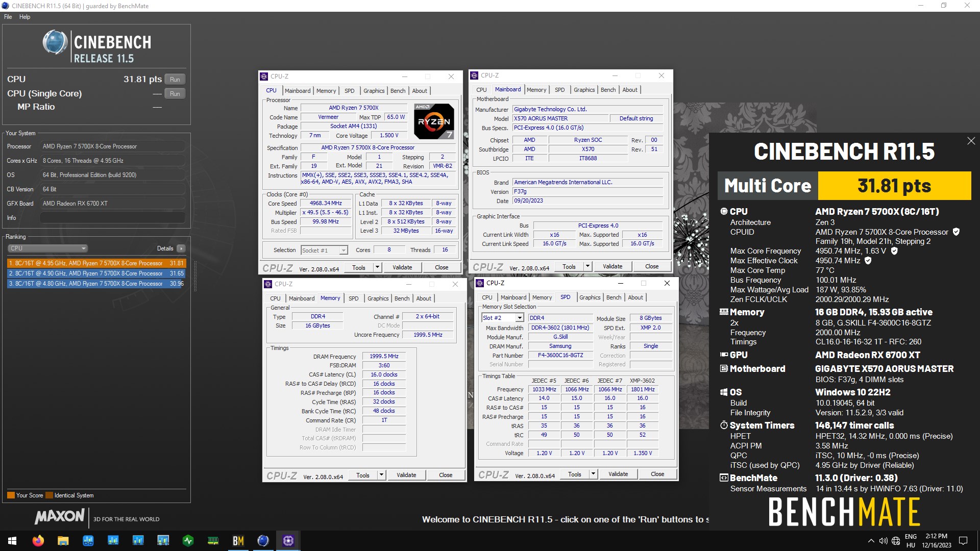Open the File menu in Cinebench
This screenshot has width=980, height=551.
pos(8,17)
